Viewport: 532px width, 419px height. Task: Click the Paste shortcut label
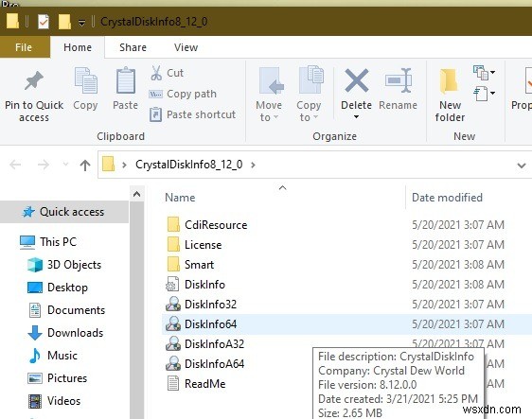pos(202,114)
